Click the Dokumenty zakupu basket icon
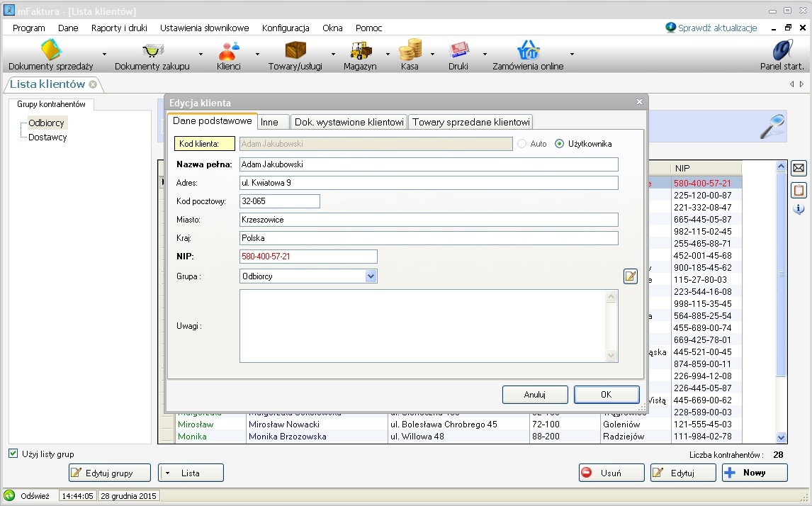The height and width of the screenshot is (506, 812). (x=152, y=50)
